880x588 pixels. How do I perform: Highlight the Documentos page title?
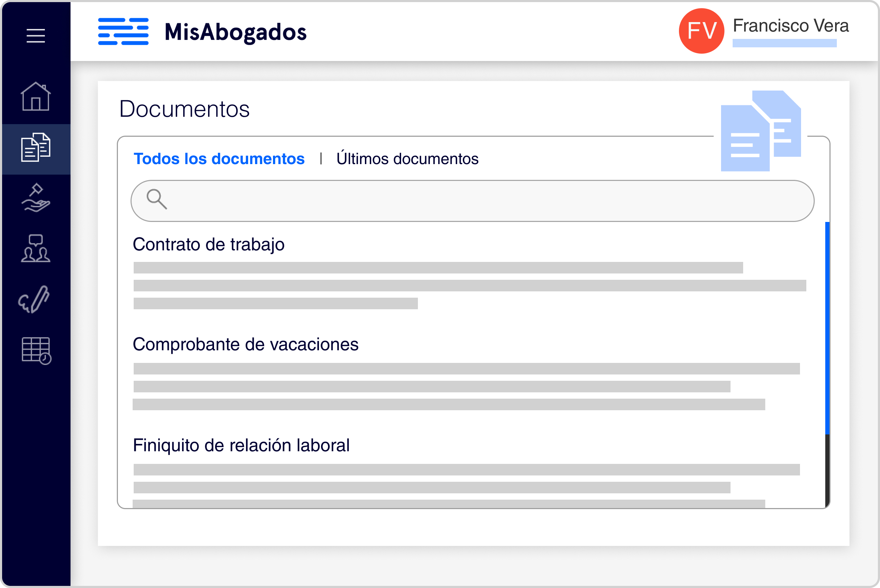(185, 109)
